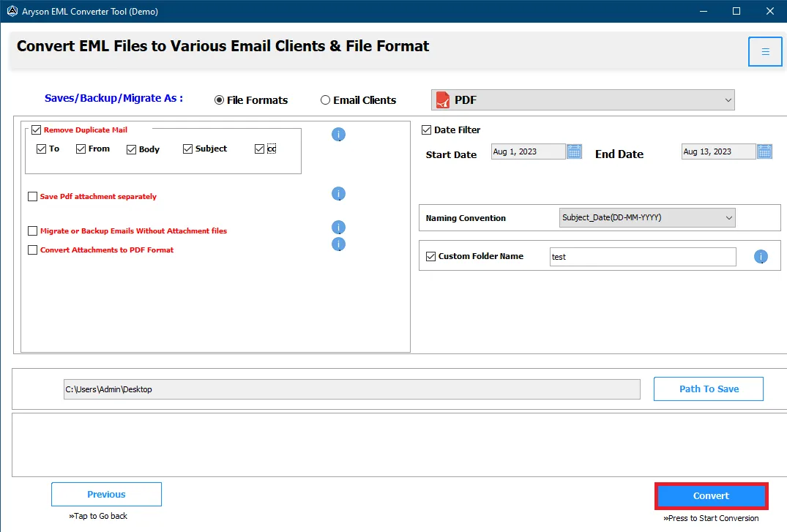Open the Naming Convention dropdown

(647, 218)
